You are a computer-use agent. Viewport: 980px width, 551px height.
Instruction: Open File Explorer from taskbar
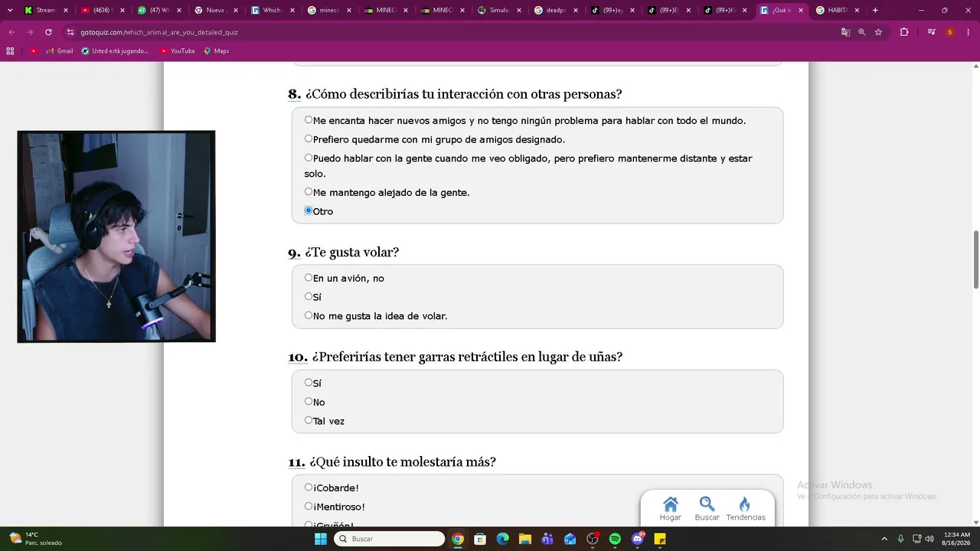tap(524, 539)
